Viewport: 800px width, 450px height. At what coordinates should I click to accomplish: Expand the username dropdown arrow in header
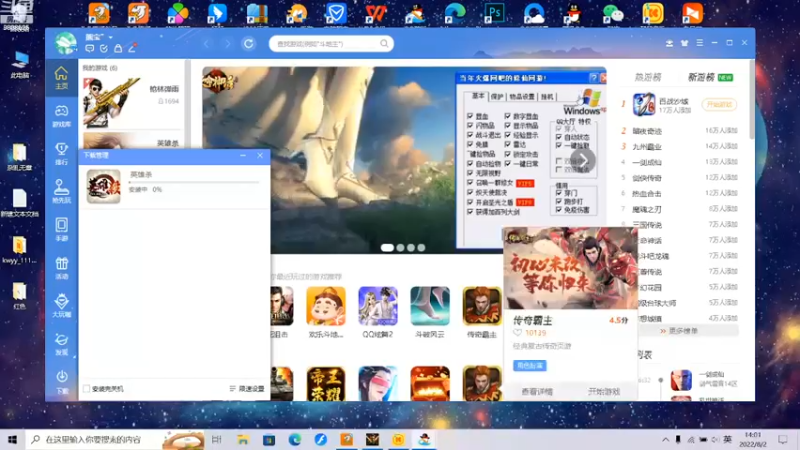click(110, 37)
